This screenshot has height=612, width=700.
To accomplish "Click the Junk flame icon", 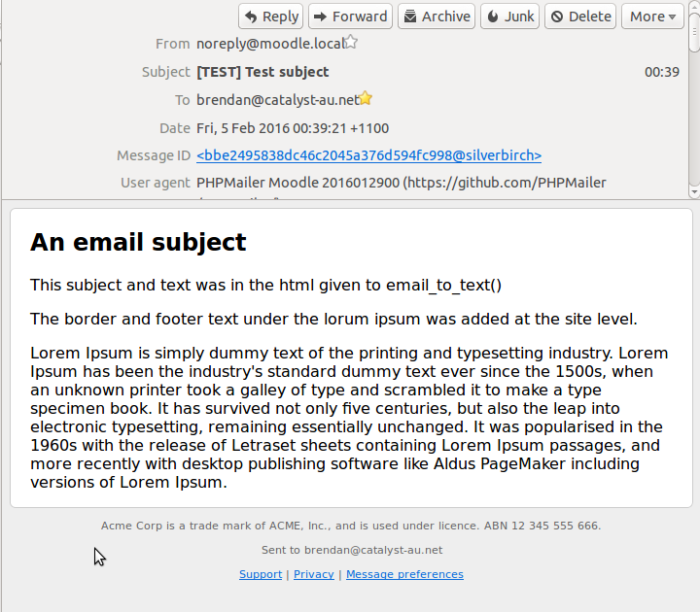I will pos(493,17).
